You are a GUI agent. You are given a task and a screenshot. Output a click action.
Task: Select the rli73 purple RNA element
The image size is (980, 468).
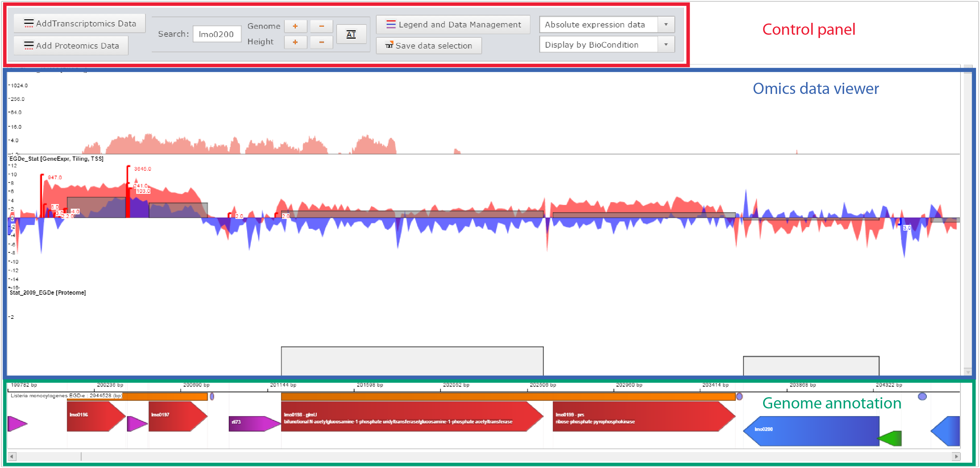tap(255, 423)
